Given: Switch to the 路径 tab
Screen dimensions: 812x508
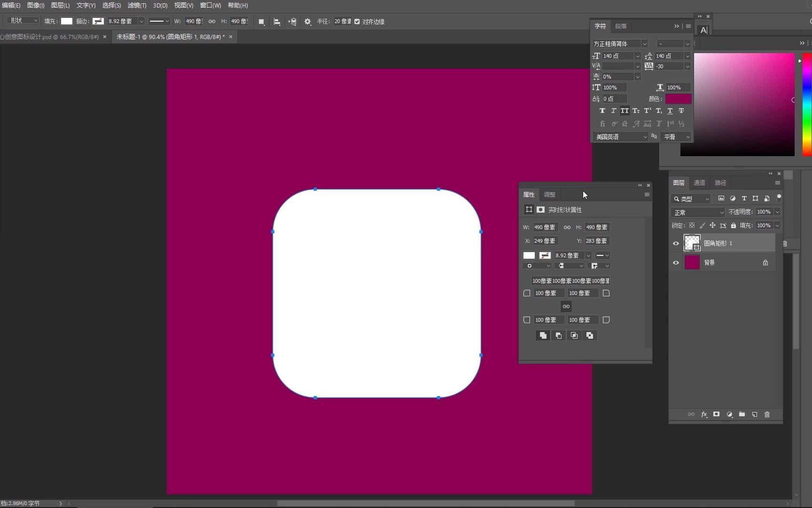Looking at the screenshot, I should click(720, 183).
